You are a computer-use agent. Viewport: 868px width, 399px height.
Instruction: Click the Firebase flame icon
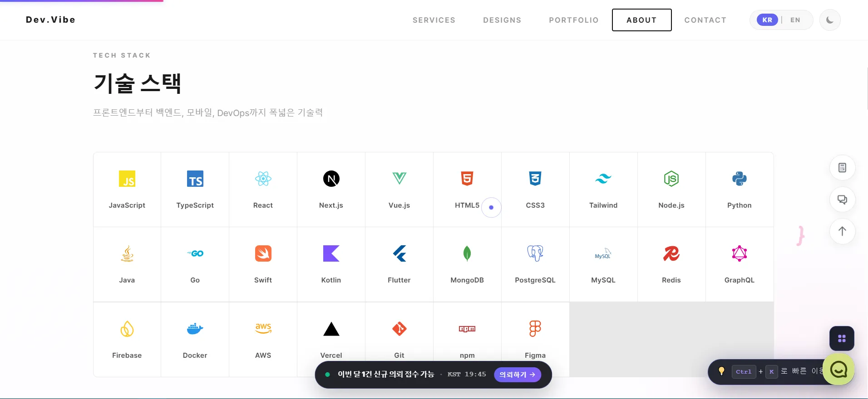(x=127, y=329)
